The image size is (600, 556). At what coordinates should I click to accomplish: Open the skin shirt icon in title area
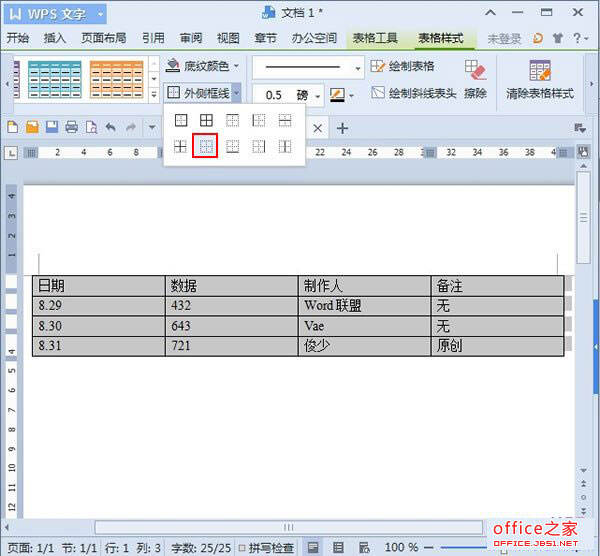558,38
